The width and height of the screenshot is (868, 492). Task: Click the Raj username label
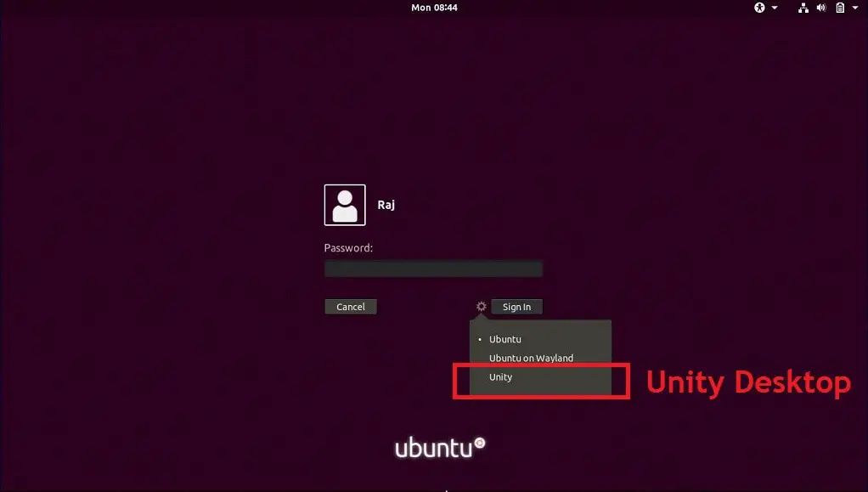(x=386, y=205)
